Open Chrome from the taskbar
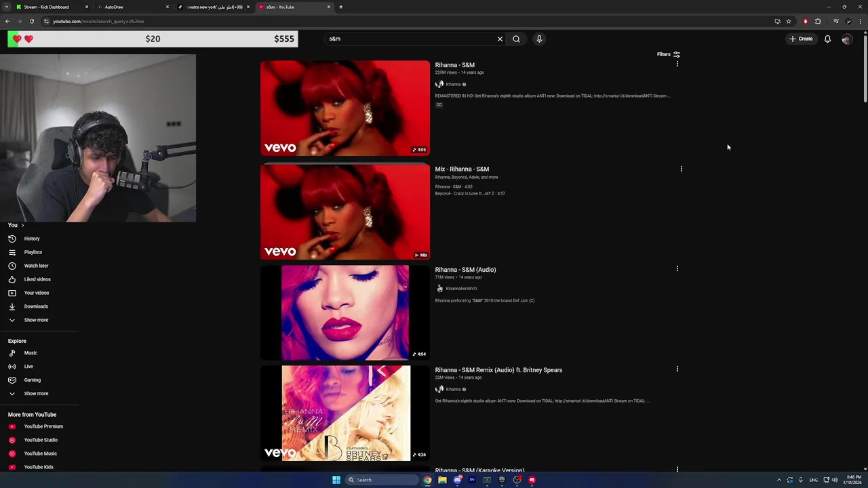This screenshot has width=868, height=488. pos(427,480)
